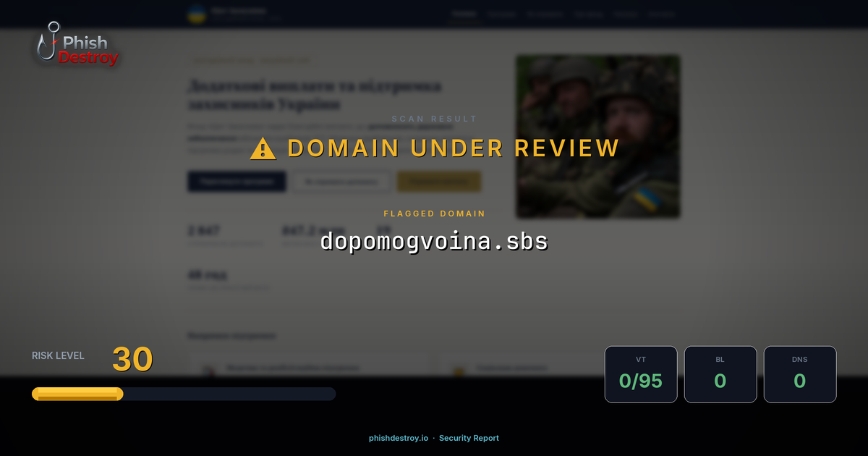This screenshot has height=456, width=868.
Task: Select the DNS 0 status badge
Action: [800, 373]
